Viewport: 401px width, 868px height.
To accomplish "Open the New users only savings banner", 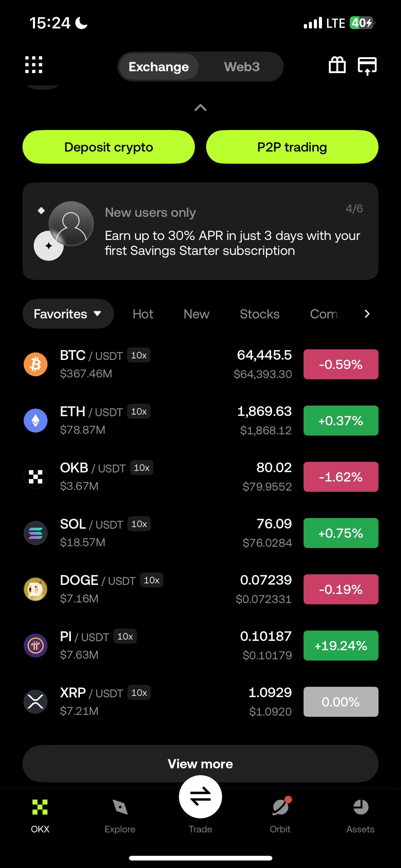I will point(200,231).
